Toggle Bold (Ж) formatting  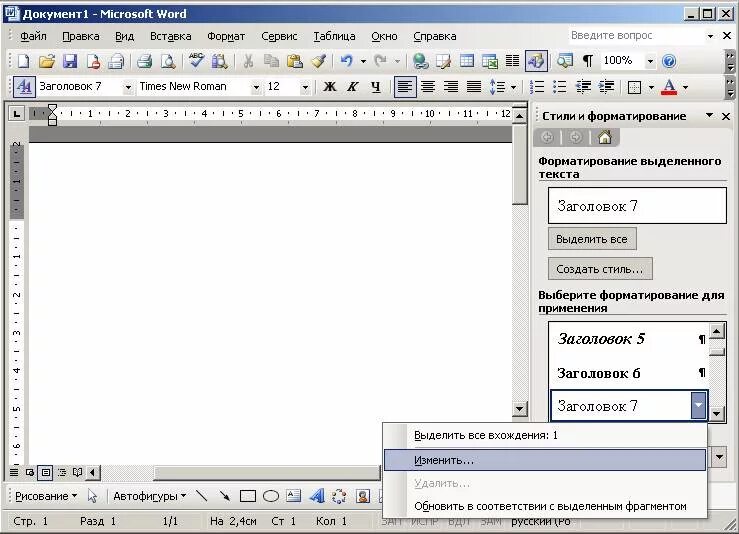pyautogui.click(x=329, y=87)
